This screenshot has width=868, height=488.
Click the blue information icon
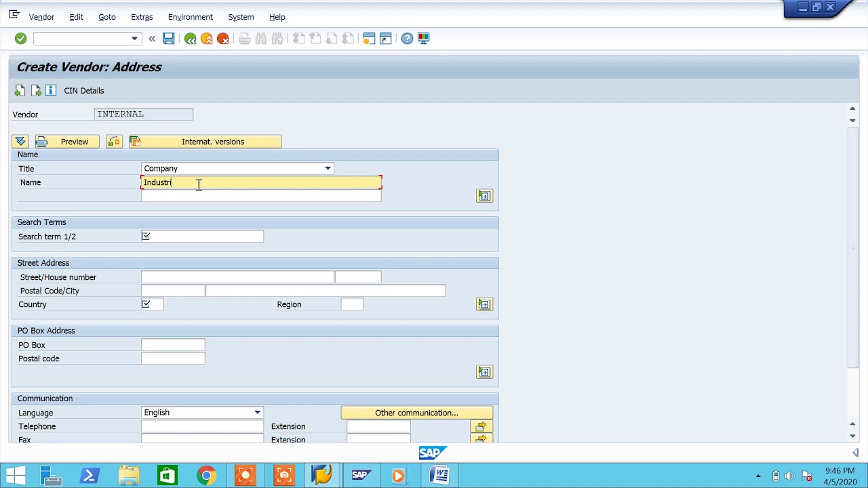51,90
